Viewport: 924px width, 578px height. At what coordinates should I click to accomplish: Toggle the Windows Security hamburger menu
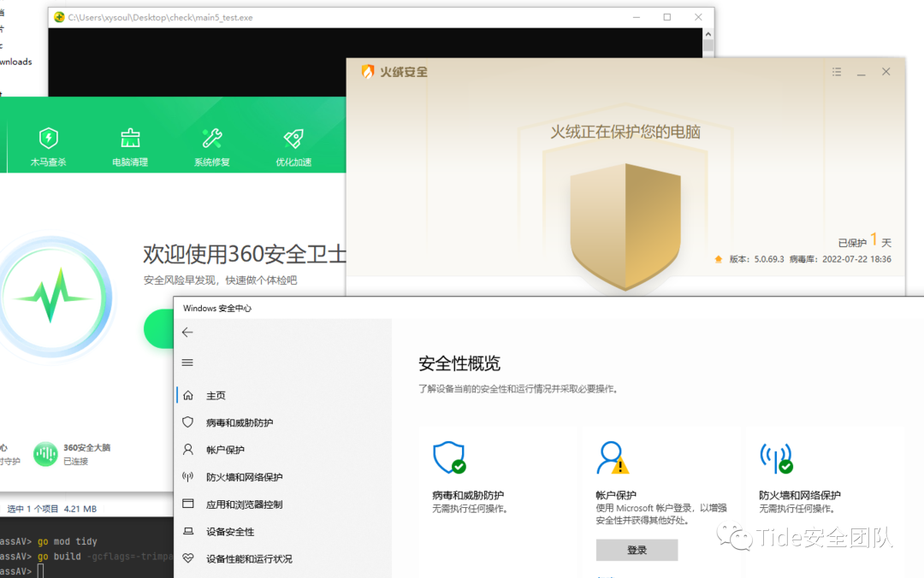point(187,363)
